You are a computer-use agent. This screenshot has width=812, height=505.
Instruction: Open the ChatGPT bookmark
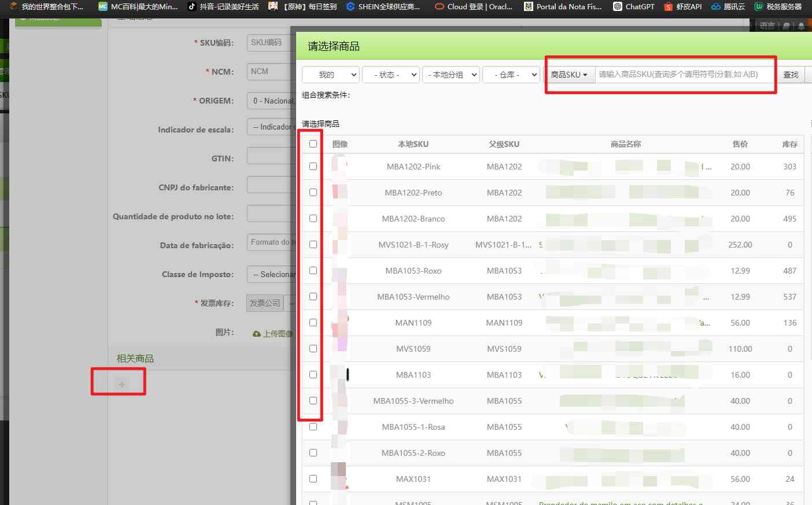[633, 7]
